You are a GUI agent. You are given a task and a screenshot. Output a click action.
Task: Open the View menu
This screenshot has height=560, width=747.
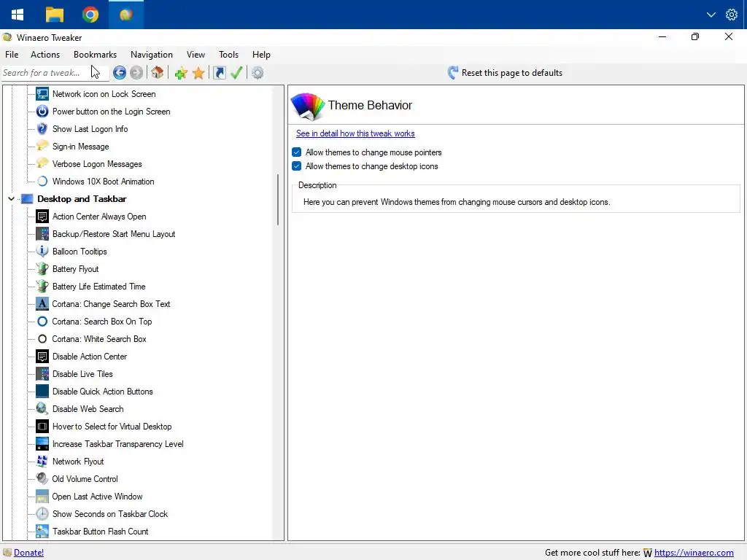196,55
